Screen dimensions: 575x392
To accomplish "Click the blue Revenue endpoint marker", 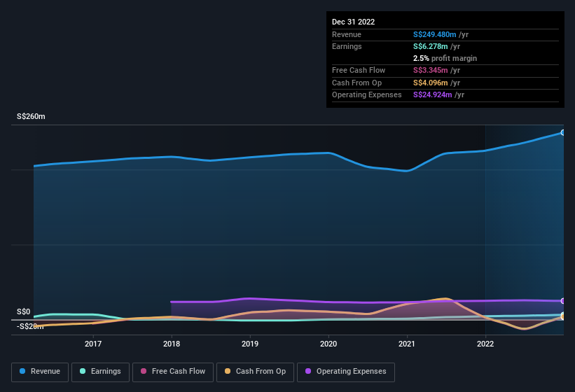I will pyautogui.click(x=562, y=132).
